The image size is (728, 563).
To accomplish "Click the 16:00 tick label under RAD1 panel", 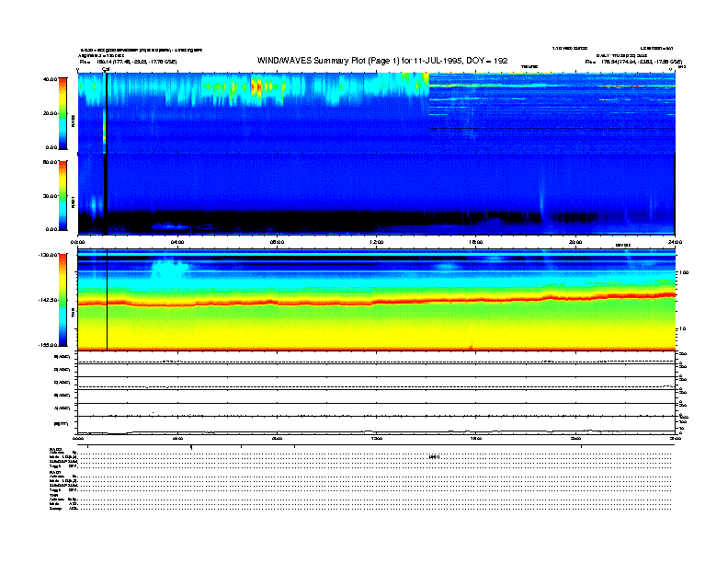I will tap(476, 242).
